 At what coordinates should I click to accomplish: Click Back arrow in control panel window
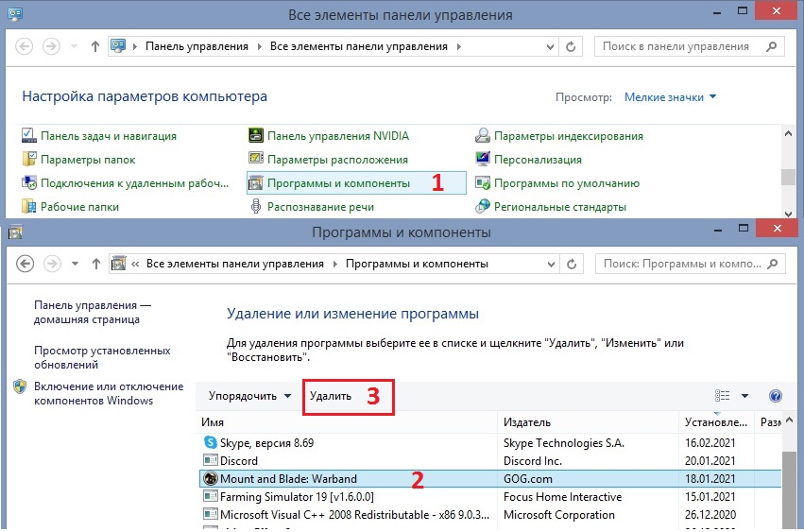pyautogui.click(x=25, y=46)
